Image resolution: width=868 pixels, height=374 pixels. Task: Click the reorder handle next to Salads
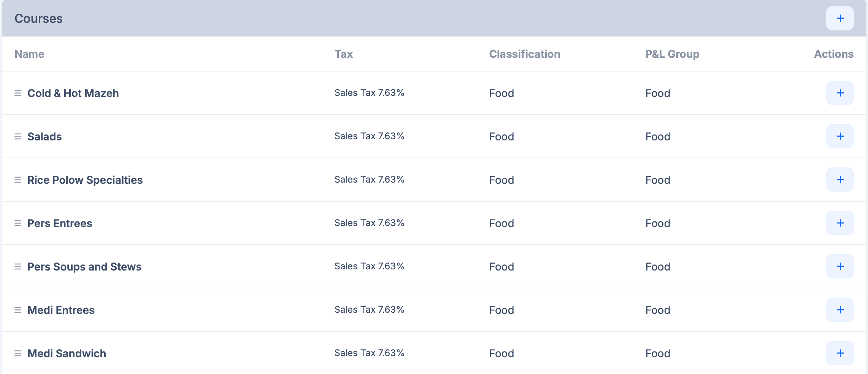[x=18, y=137]
